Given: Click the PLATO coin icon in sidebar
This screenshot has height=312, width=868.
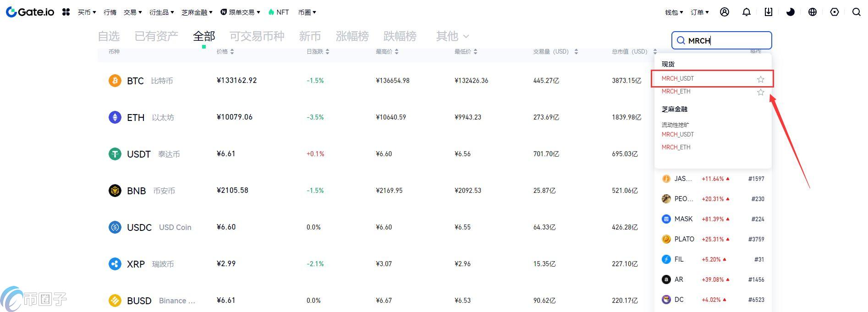Looking at the screenshot, I should point(666,239).
